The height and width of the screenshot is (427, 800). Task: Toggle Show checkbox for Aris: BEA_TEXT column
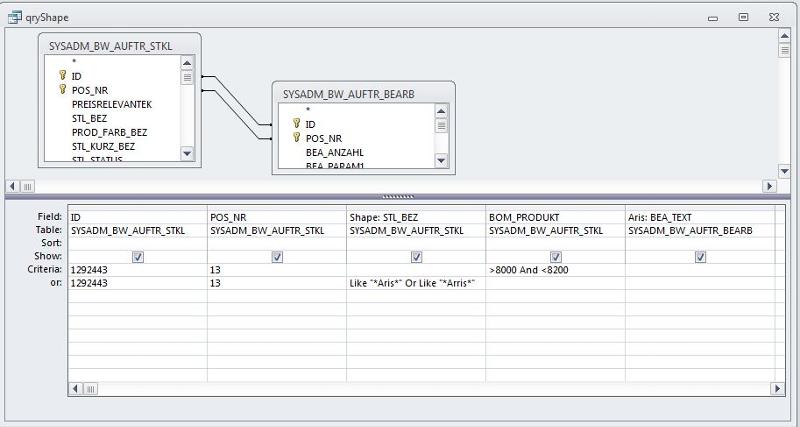point(700,257)
